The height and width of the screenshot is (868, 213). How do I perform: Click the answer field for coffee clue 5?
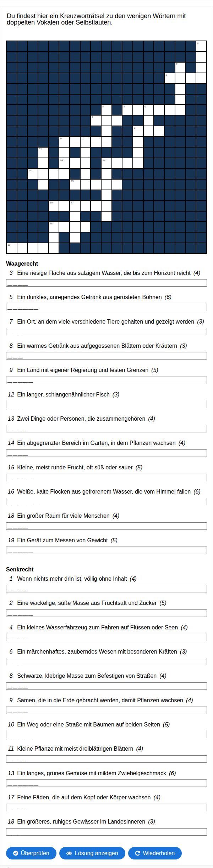coord(106,307)
